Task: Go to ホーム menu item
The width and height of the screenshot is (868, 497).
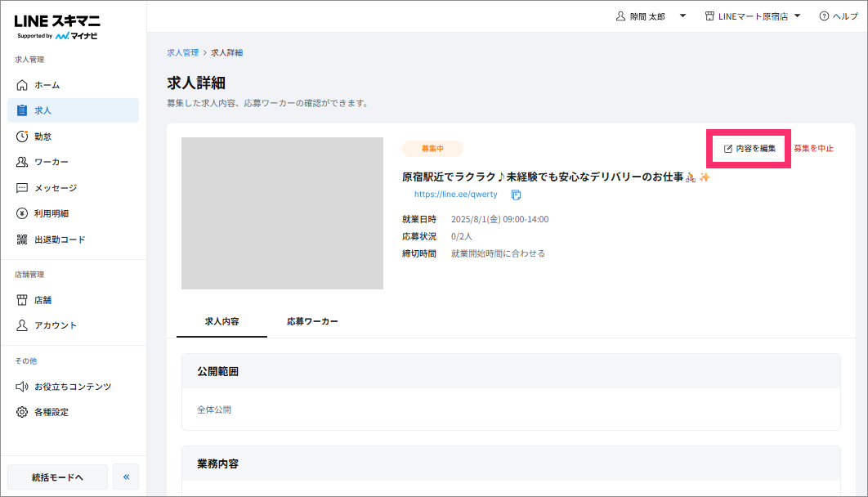Action: click(x=73, y=85)
